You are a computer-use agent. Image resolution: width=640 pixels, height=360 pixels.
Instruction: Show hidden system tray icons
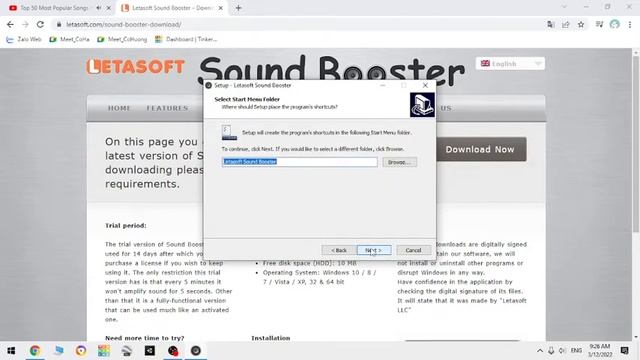pyautogui.click(x=540, y=351)
